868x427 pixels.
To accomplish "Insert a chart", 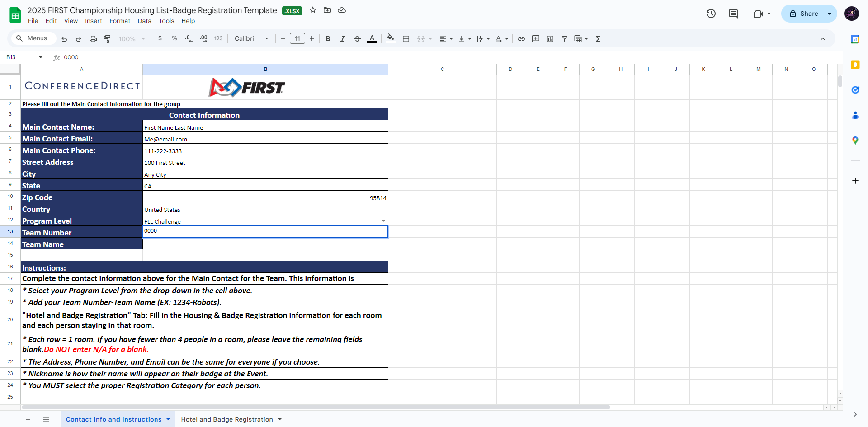I will pos(550,39).
